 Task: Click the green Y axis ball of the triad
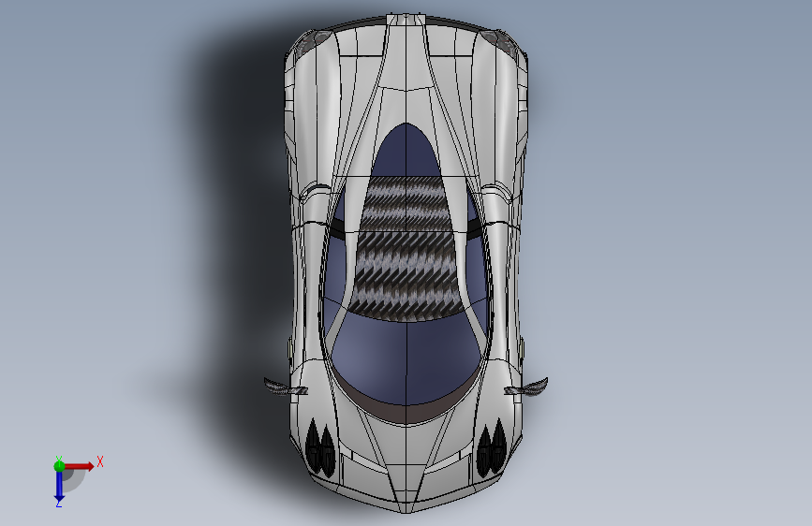[59, 466]
